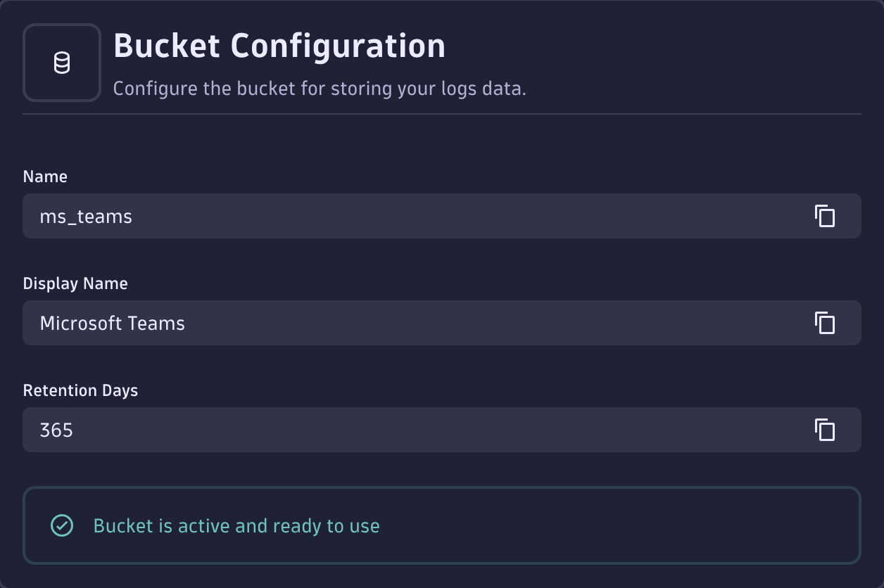This screenshot has width=884, height=588.
Task: Click the configuration description subtitle
Action: [x=320, y=88]
